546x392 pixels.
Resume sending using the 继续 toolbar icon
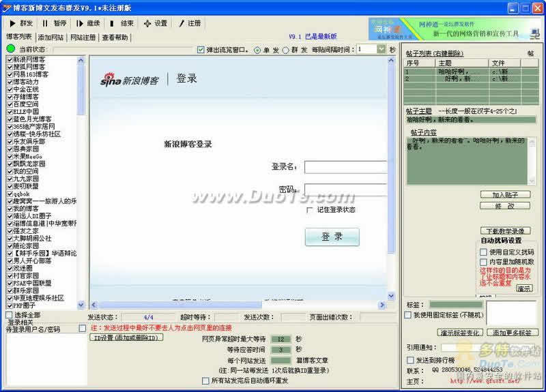tap(80, 22)
